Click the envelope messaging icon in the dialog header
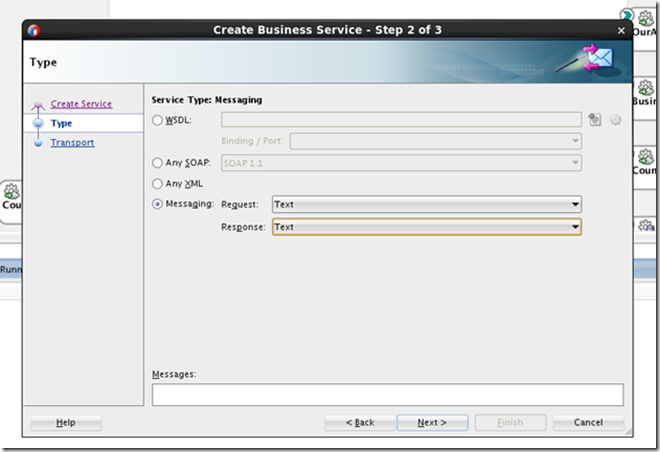 pos(598,59)
